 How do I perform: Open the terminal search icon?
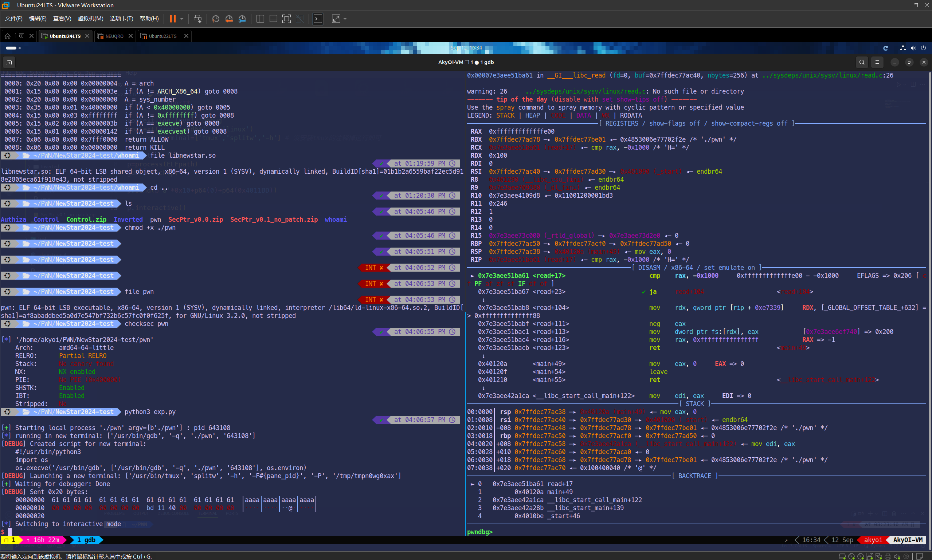tap(861, 62)
